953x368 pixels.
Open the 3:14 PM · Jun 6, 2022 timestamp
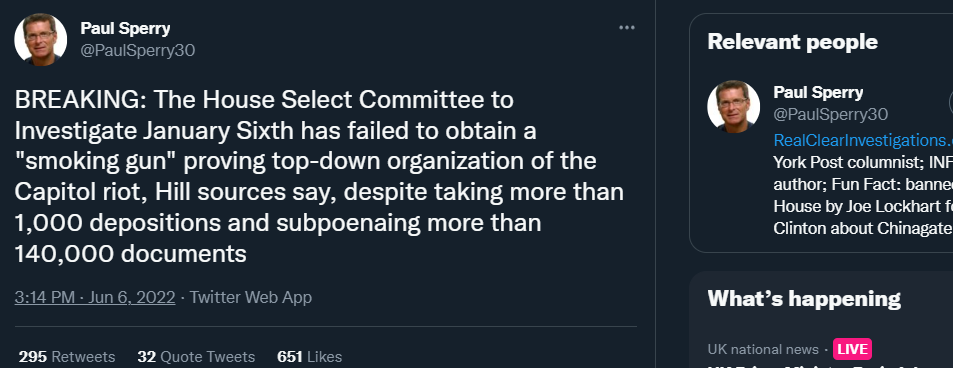click(95, 297)
